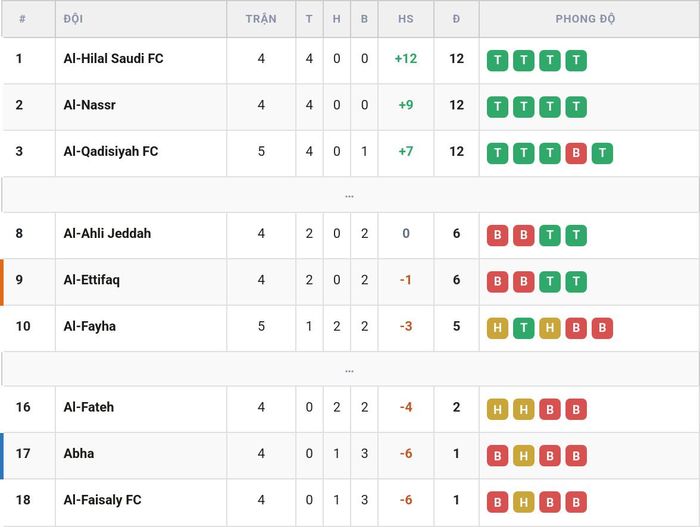This screenshot has height=527, width=700.
Task: Click Al-Qadisiyah FC's red B form badge
Action: [x=576, y=153]
